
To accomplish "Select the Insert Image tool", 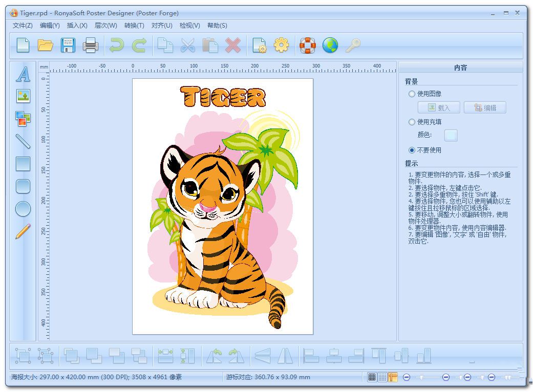I will pyautogui.click(x=23, y=96).
